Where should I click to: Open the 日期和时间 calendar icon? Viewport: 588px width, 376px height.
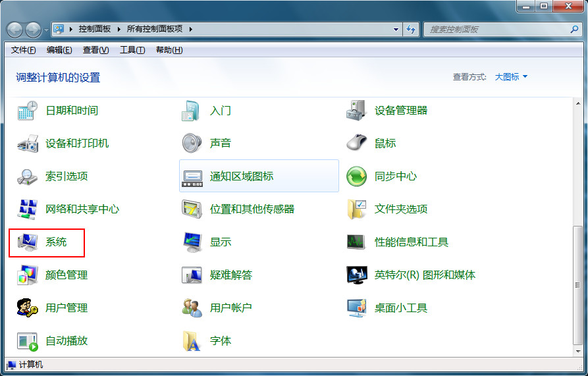tap(28, 111)
